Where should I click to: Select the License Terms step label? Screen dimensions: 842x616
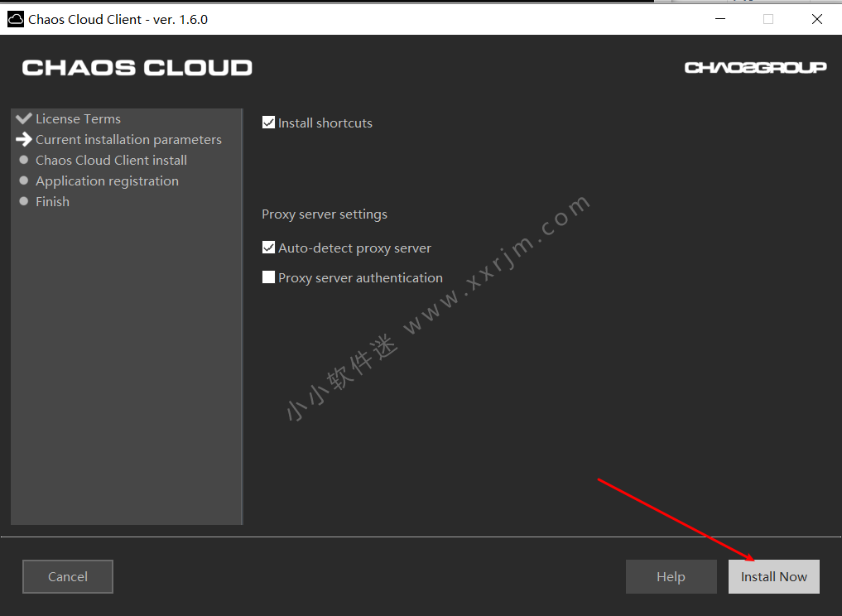click(78, 118)
